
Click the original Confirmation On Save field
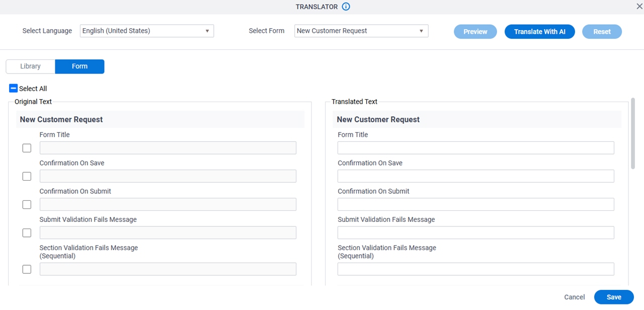[x=168, y=176]
